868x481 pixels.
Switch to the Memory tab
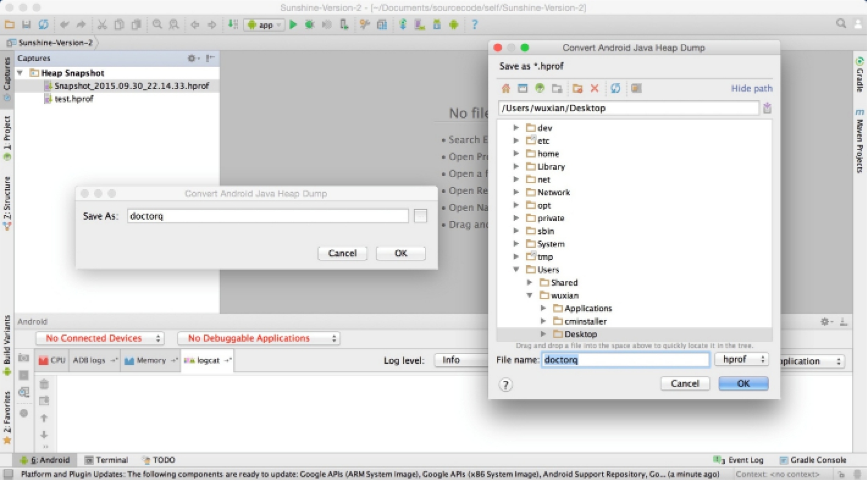tap(151, 360)
